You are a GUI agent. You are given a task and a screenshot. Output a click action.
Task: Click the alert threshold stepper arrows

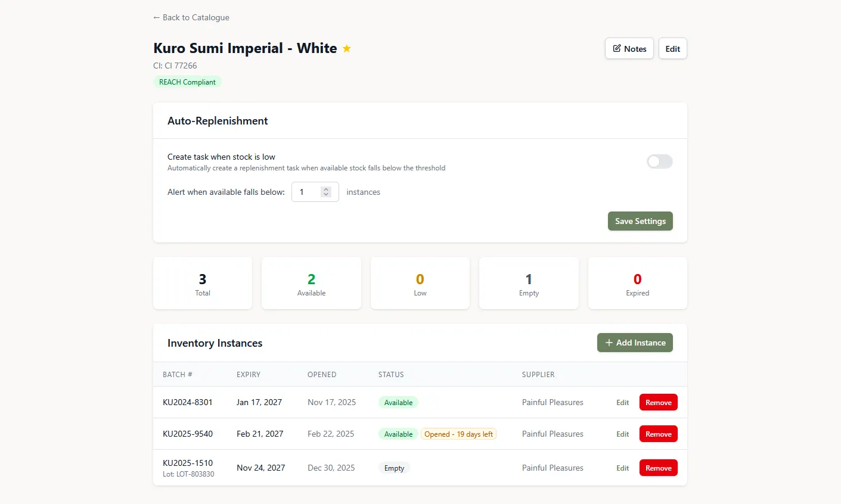tap(326, 192)
